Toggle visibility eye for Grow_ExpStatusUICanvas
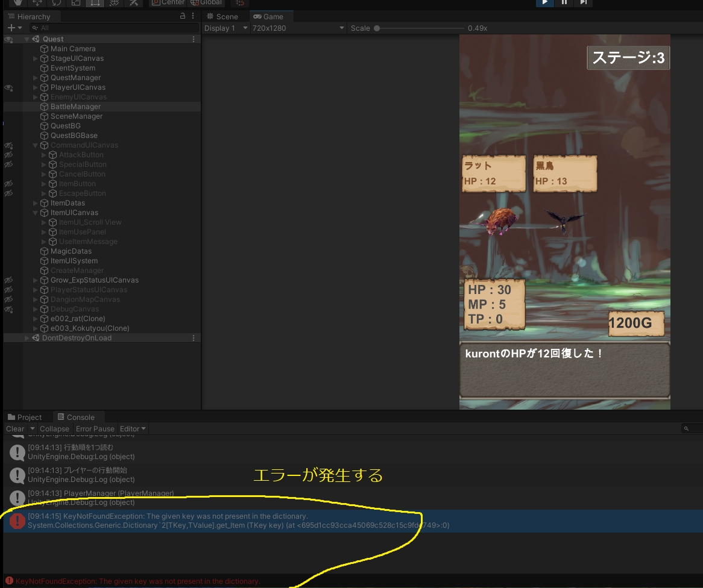The width and height of the screenshot is (703, 588). [8, 280]
